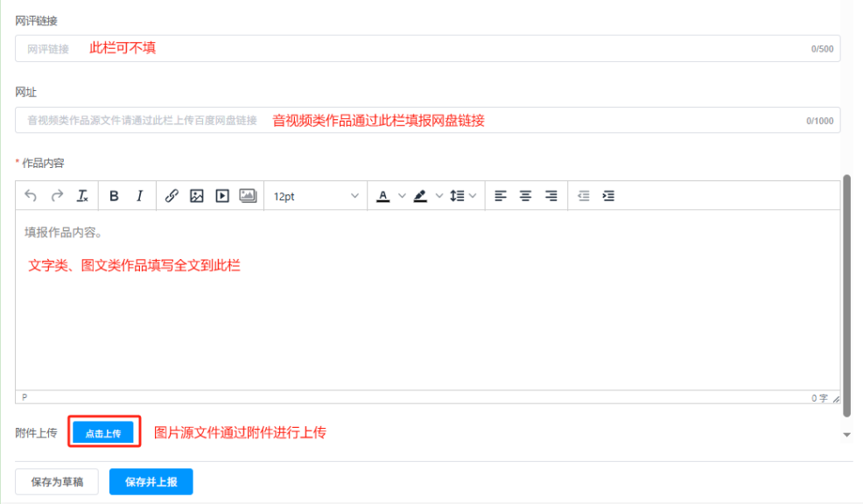Viewport: 863px width, 504px height.
Task: Align text to the left
Action: coord(501,196)
